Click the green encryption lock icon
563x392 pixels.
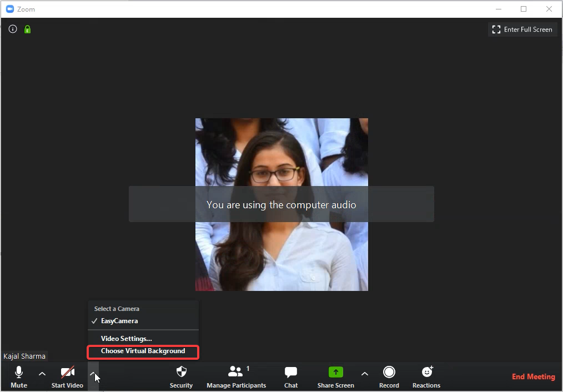pyautogui.click(x=27, y=29)
